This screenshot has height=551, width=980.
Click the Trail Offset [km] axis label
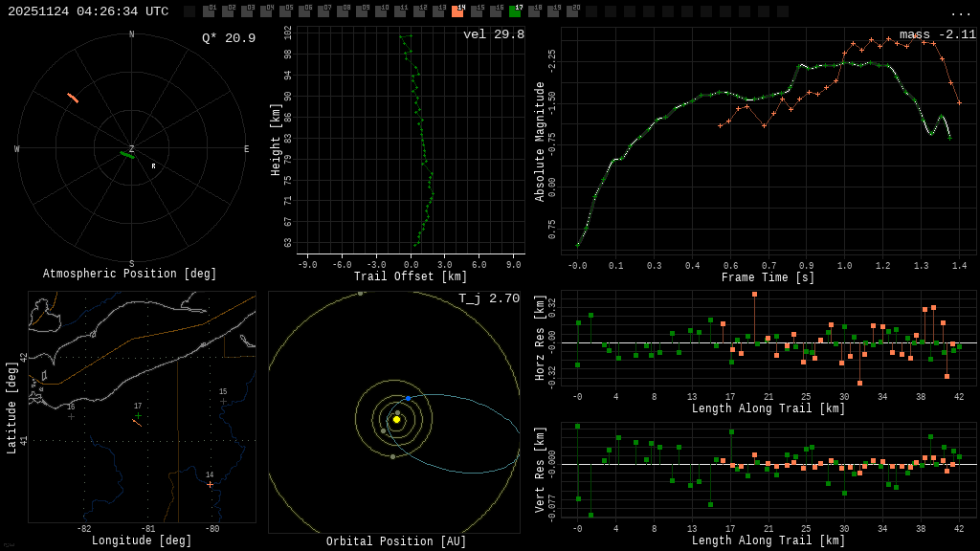tap(410, 276)
